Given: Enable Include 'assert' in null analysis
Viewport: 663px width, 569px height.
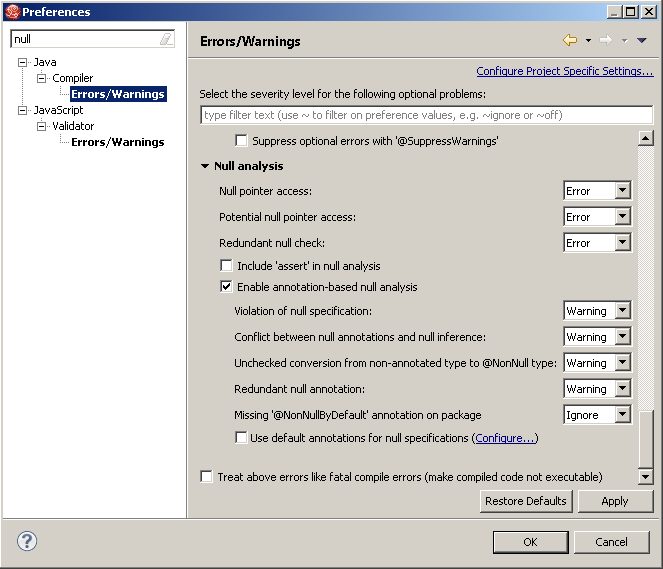Looking at the screenshot, I should (x=226, y=265).
